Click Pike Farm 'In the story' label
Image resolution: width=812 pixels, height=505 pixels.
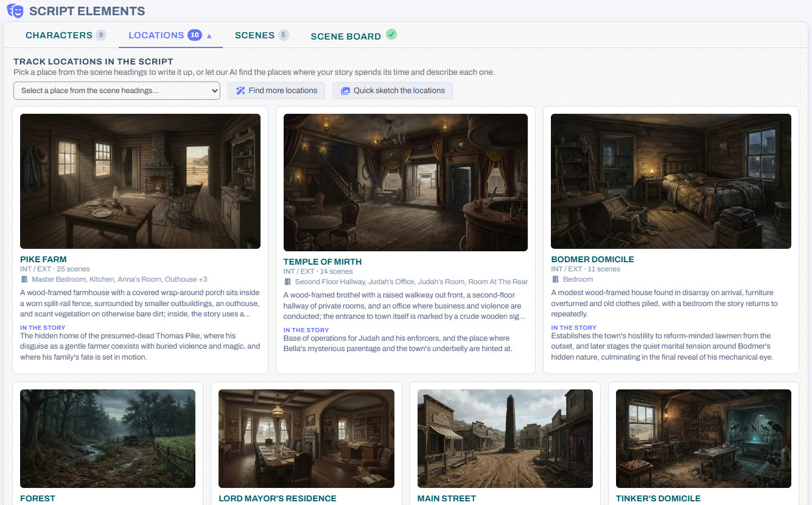point(43,327)
